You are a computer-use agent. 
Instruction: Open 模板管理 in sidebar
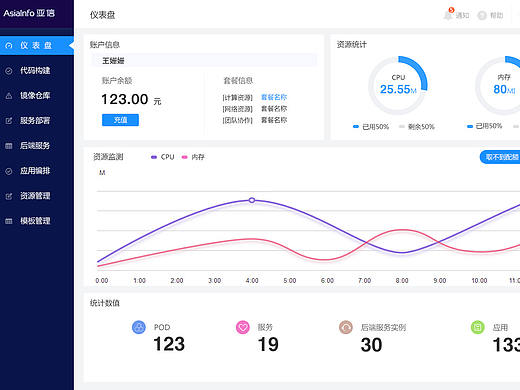click(35, 221)
